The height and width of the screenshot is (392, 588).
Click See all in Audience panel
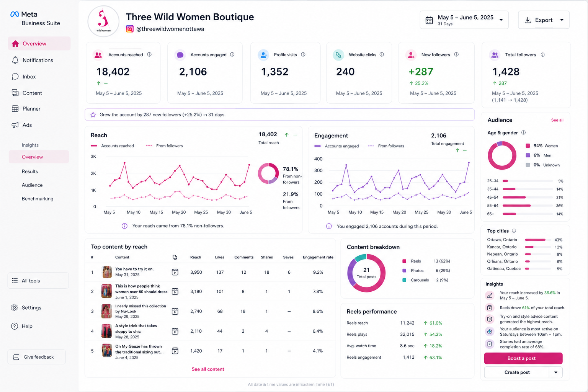point(557,120)
